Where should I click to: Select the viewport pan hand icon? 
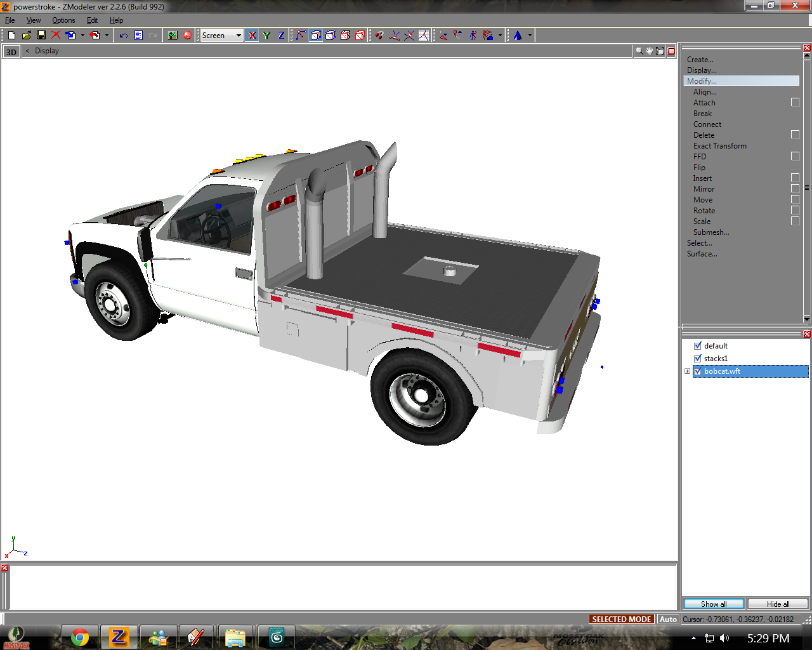pyautogui.click(x=650, y=51)
